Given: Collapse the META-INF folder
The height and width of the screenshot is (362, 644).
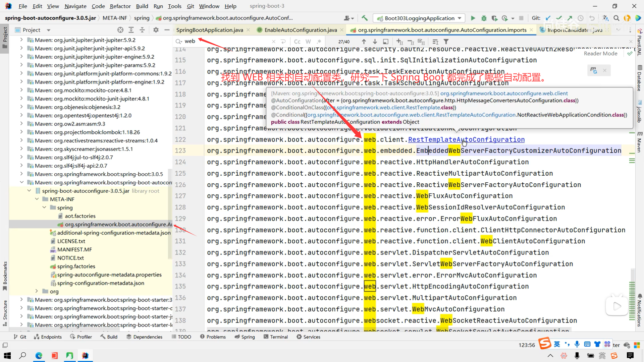Looking at the screenshot, I should pos(37,199).
